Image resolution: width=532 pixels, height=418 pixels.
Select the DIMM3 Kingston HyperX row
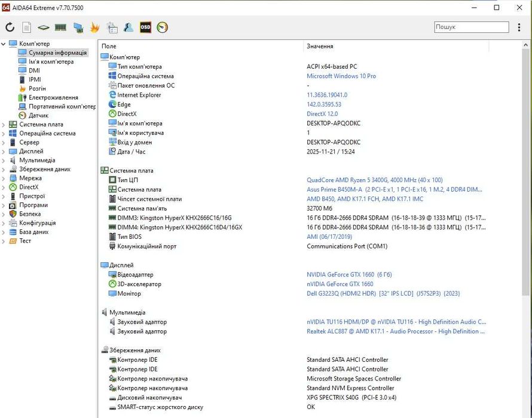point(297,218)
